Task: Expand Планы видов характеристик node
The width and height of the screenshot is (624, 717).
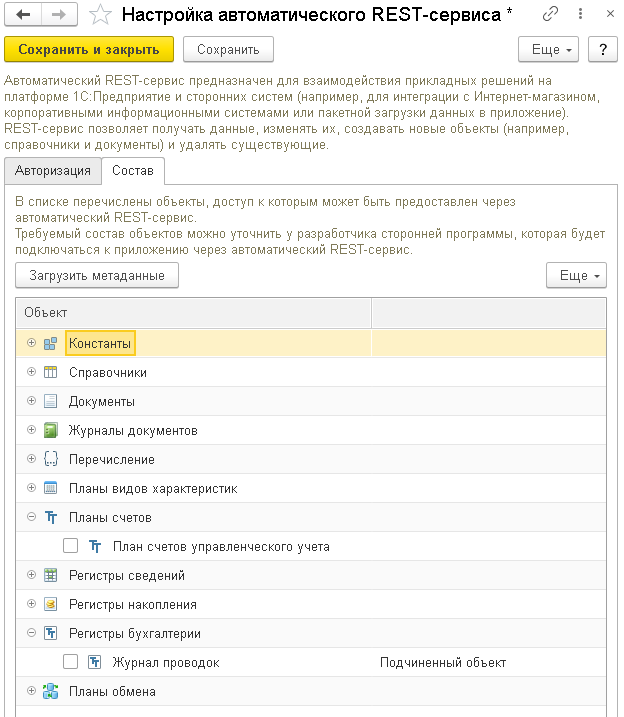Action: tap(31, 487)
